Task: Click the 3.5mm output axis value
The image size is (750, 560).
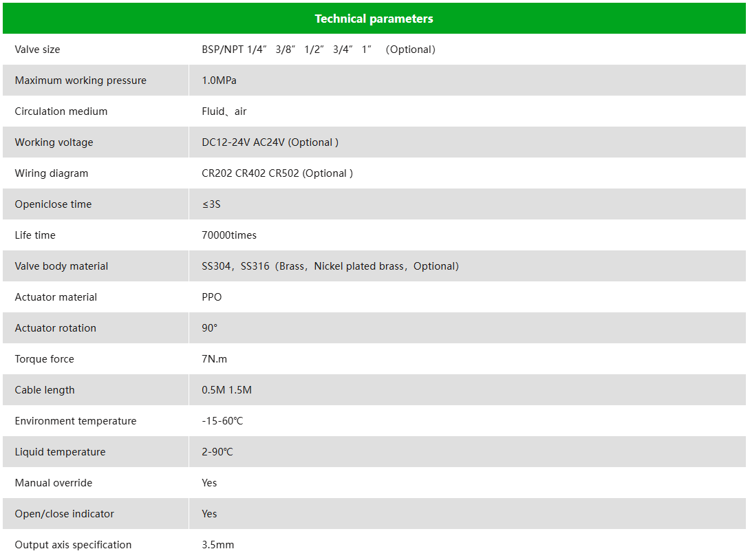Action: [x=217, y=545]
